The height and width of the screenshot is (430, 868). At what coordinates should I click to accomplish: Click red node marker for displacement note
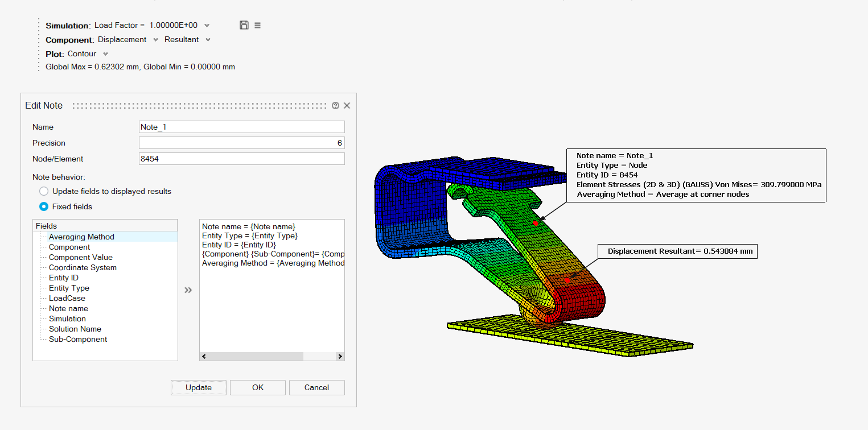[567, 280]
